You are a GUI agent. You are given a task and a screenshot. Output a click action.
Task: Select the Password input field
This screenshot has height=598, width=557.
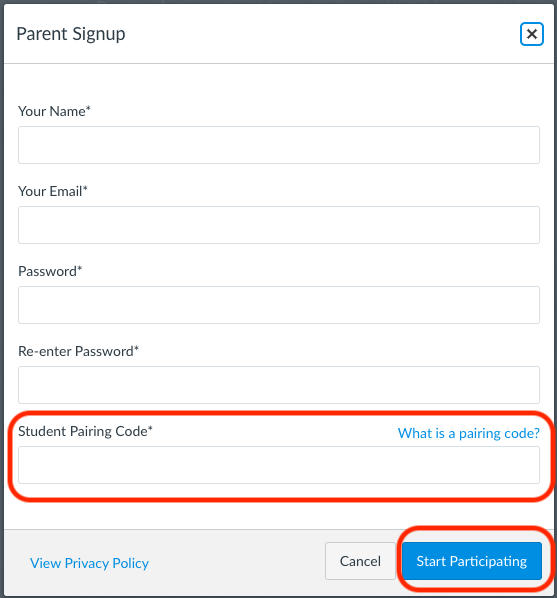click(x=279, y=305)
